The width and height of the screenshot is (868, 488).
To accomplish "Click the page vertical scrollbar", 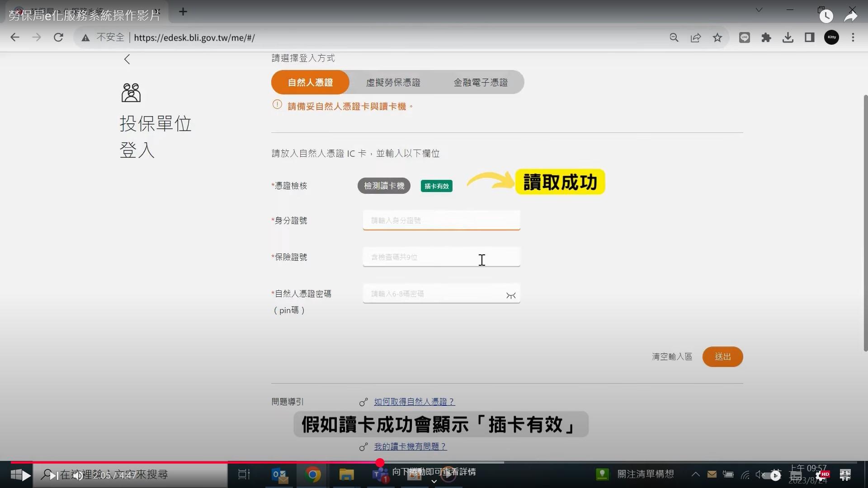I will point(865,223).
